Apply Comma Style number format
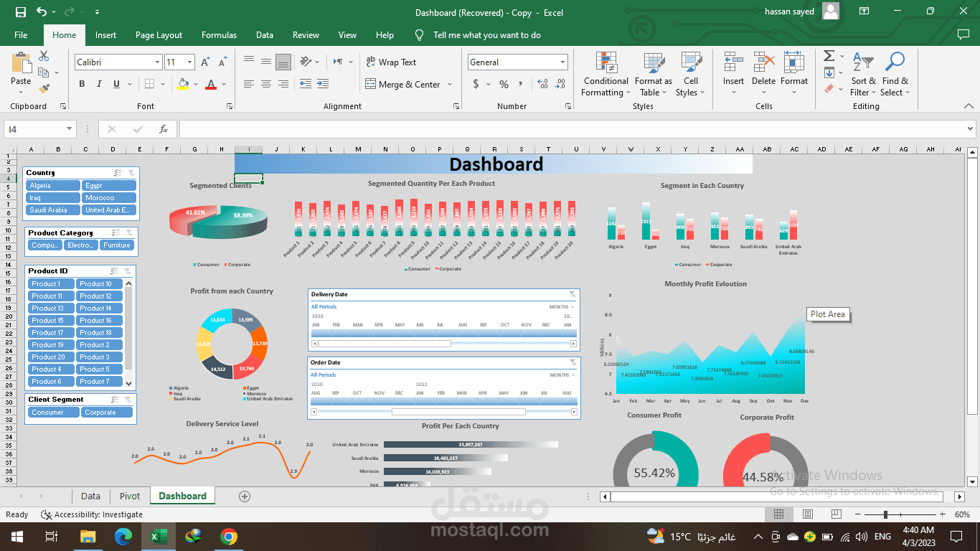 (521, 84)
